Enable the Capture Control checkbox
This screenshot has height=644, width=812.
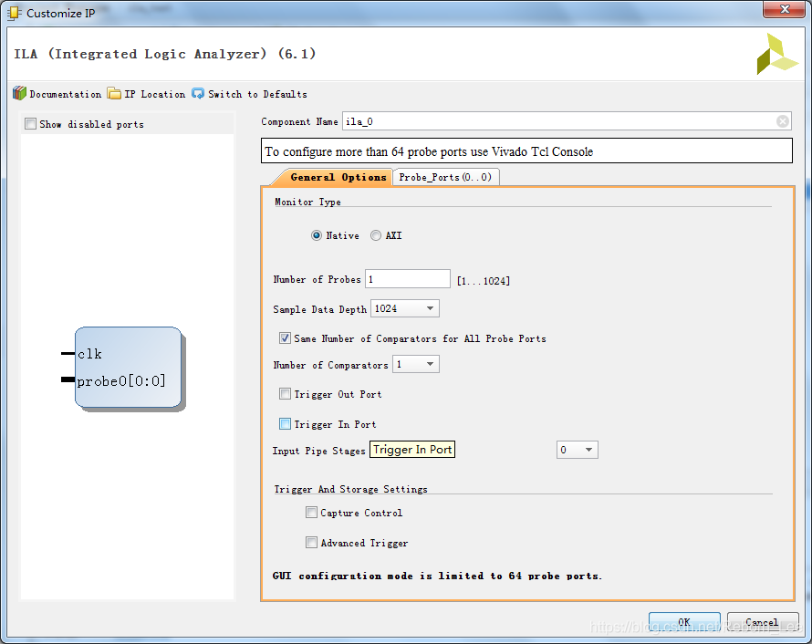(311, 513)
